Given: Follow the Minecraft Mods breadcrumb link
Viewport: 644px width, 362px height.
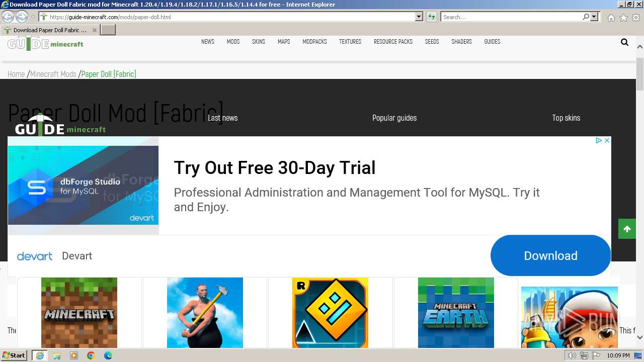Looking at the screenshot, I should tap(53, 74).
